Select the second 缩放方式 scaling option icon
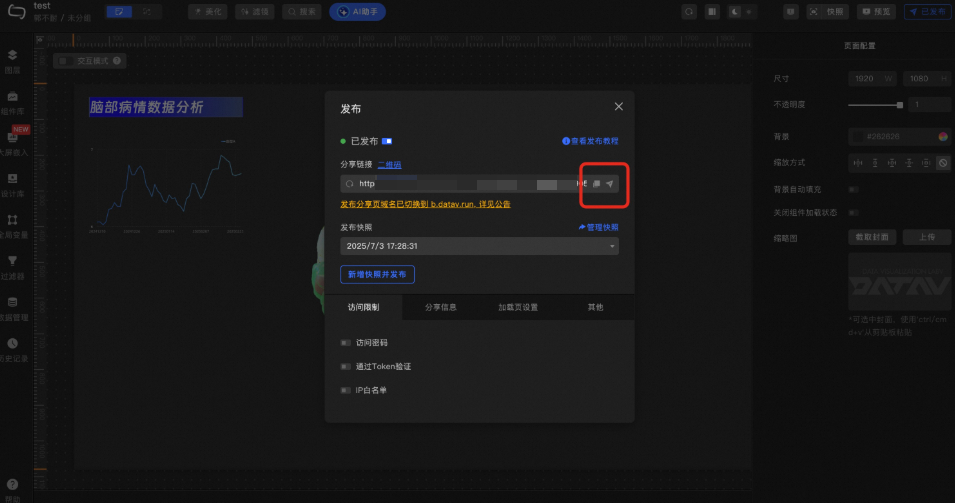This screenshot has width=955, height=503. click(875, 163)
